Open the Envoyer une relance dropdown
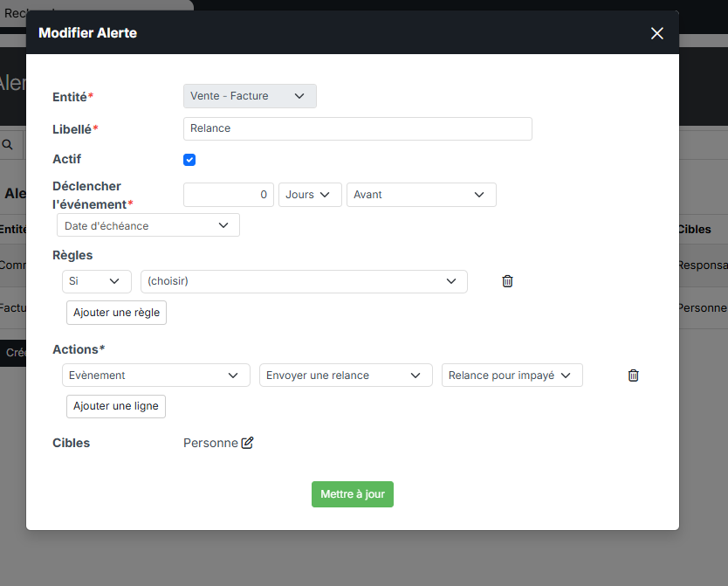Screen dimensions: 728x586 point(346,376)
